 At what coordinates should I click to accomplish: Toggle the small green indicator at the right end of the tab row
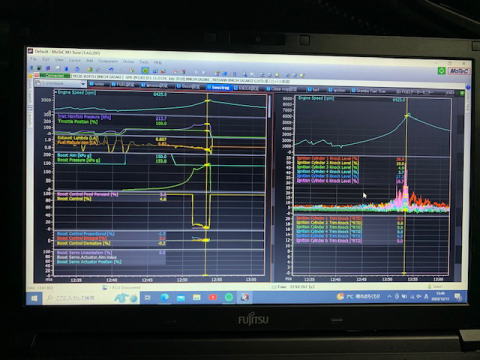[462, 93]
